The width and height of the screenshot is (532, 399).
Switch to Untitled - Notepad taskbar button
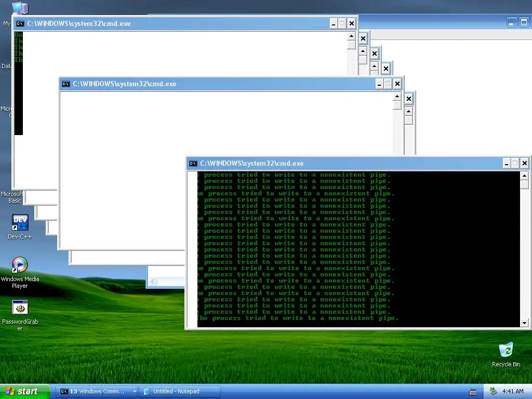[x=180, y=391]
